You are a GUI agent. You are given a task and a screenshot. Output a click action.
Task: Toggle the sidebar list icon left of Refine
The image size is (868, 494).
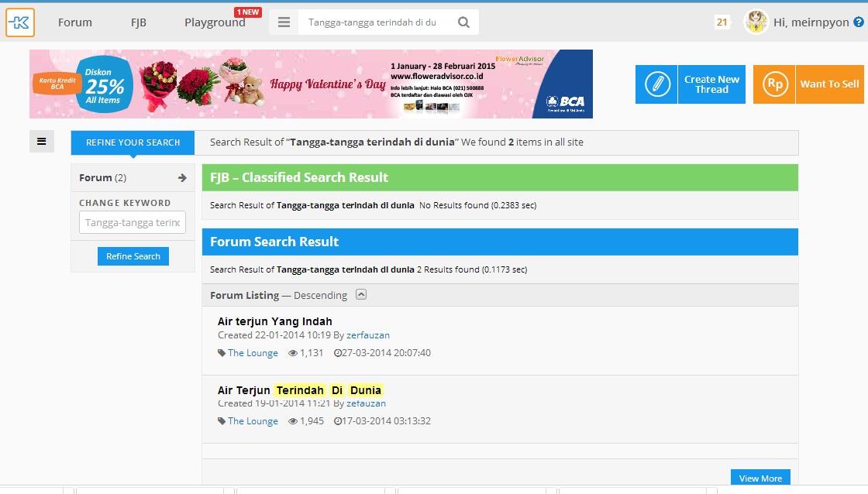(42, 142)
